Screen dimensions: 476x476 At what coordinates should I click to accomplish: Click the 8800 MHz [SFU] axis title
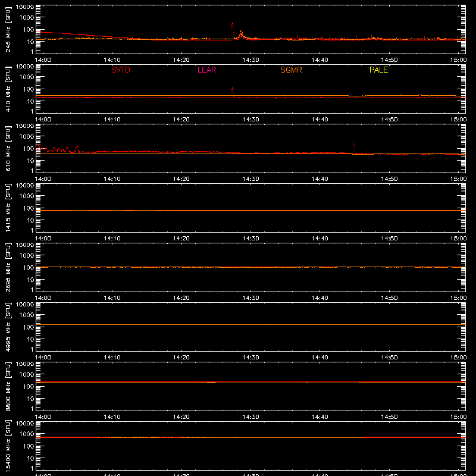pyautogui.click(x=8, y=386)
